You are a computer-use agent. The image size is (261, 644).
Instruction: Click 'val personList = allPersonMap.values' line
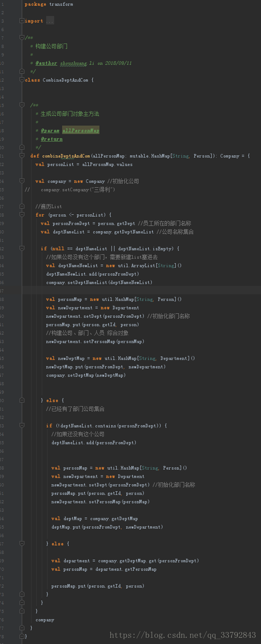click(x=84, y=164)
